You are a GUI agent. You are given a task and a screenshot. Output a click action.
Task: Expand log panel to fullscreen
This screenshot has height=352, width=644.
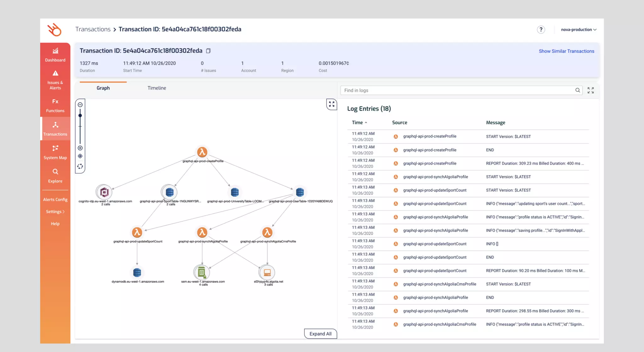click(591, 91)
